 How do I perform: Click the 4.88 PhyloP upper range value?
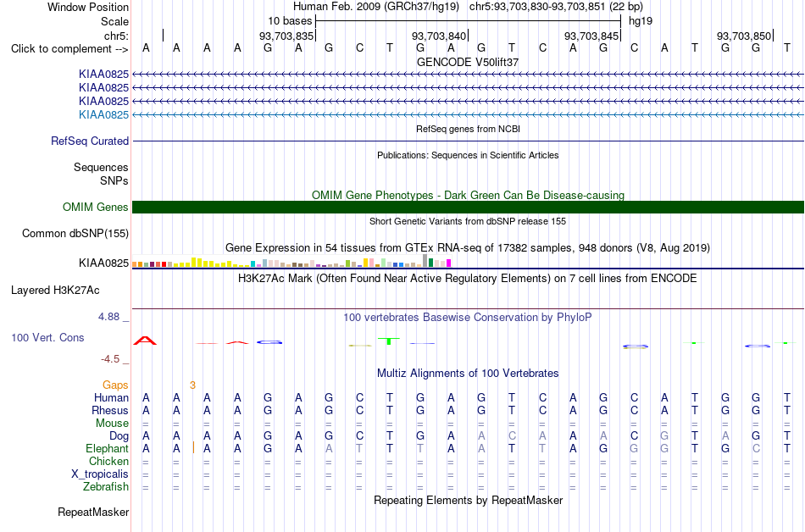click(x=108, y=317)
